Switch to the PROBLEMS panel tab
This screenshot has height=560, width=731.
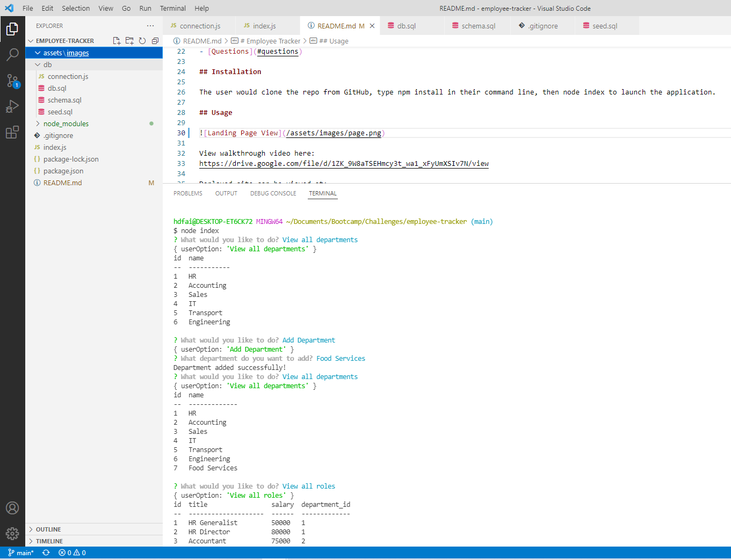pyautogui.click(x=187, y=193)
